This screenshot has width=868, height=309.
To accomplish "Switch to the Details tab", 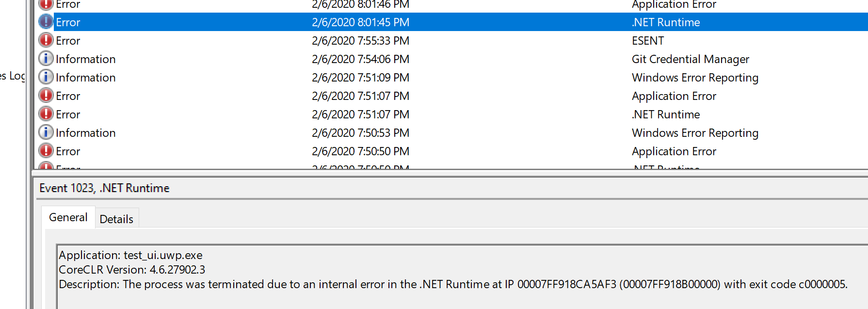I will click(117, 219).
